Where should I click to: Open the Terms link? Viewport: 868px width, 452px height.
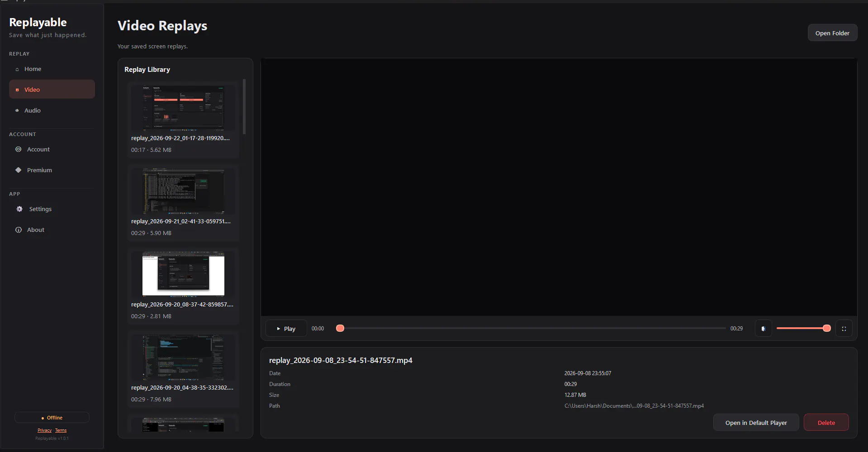(x=61, y=430)
